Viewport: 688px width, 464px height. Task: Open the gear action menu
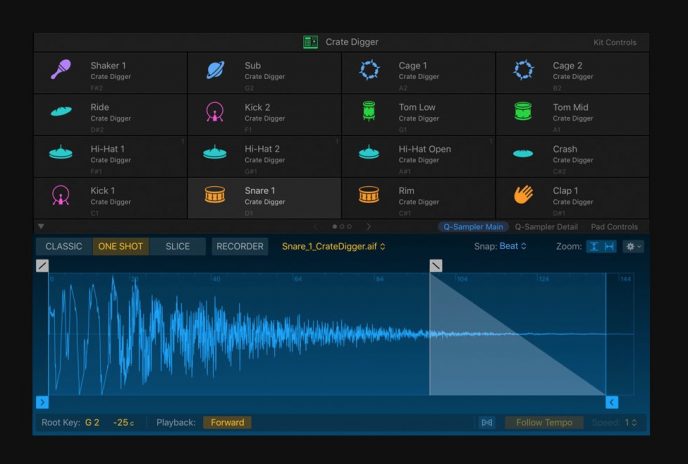(633, 246)
